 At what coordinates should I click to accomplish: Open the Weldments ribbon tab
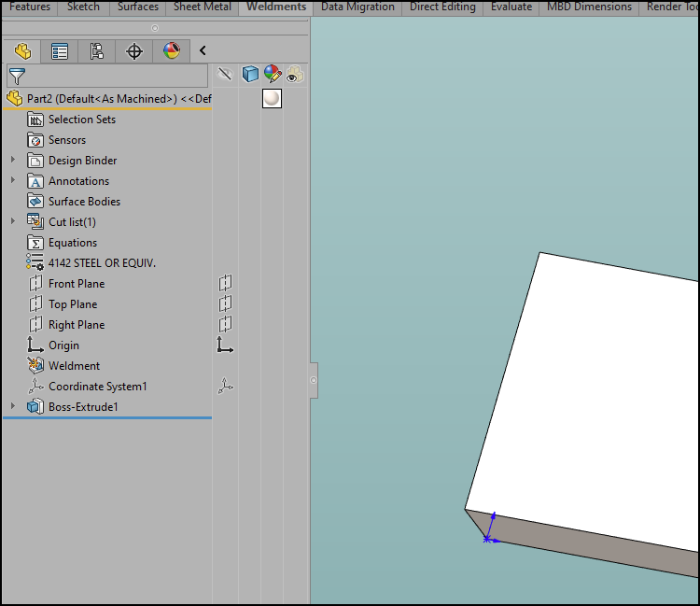click(x=276, y=7)
